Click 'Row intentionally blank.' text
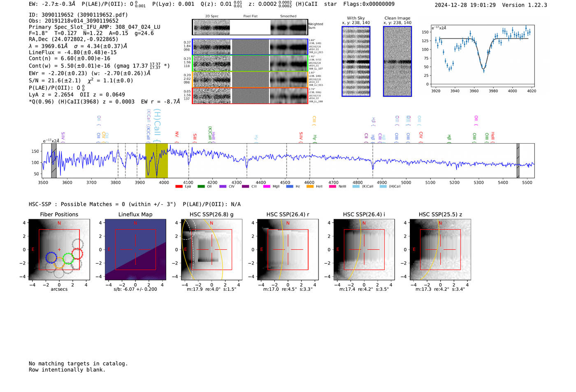The height and width of the screenshot is (392, 576). point(67,370)
